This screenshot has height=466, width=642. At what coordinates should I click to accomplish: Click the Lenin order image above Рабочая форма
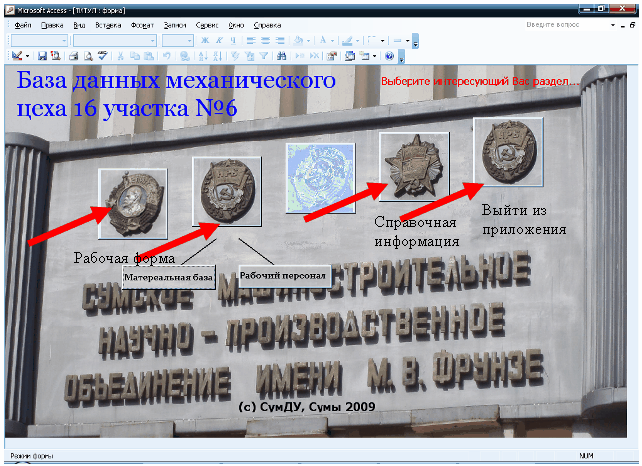(133, 204)
